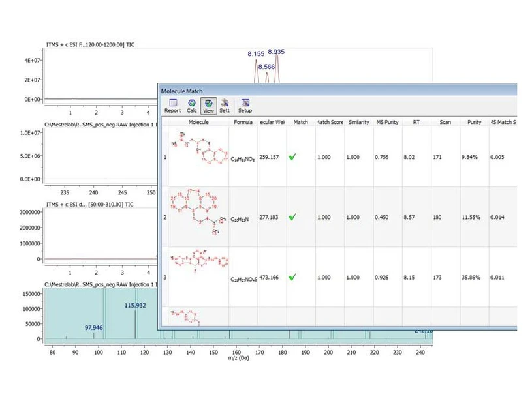This screenshot has height=401, width=532.
Task: Click the green match checkmark for 473.166
Action: [292, 277]
